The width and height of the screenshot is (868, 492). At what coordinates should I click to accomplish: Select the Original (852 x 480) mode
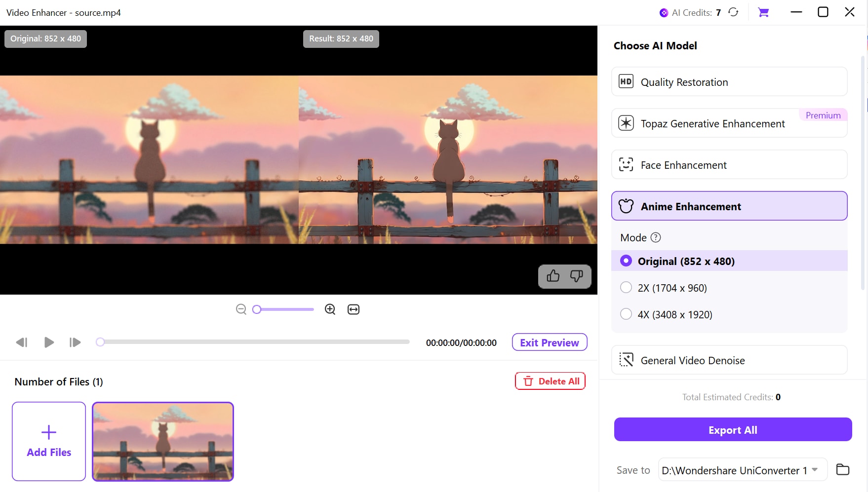(729, 261)
